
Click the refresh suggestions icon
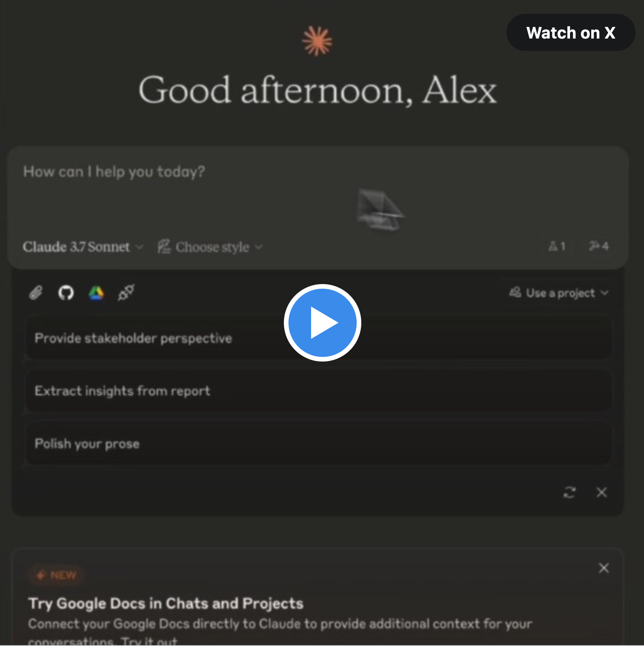[x=570, y=492]
